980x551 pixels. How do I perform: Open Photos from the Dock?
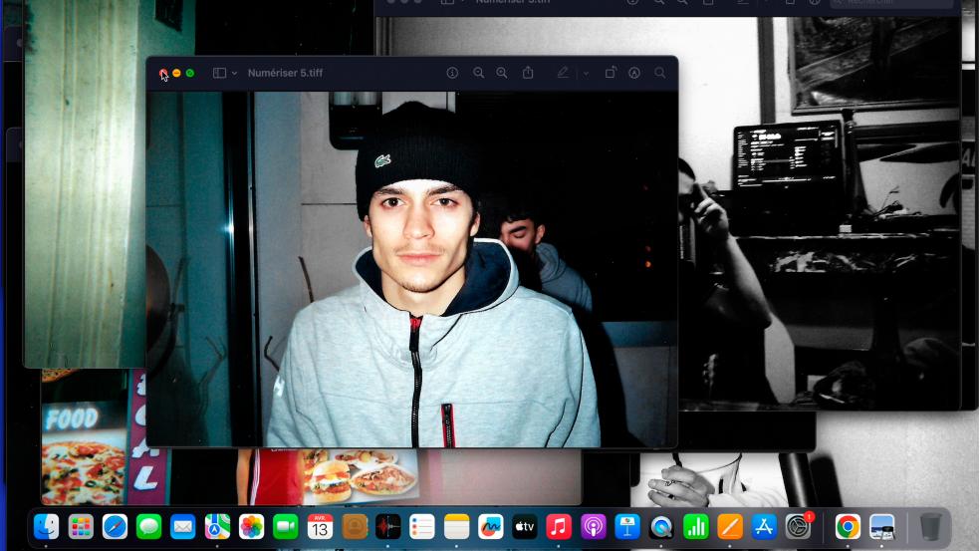(251, 527)
